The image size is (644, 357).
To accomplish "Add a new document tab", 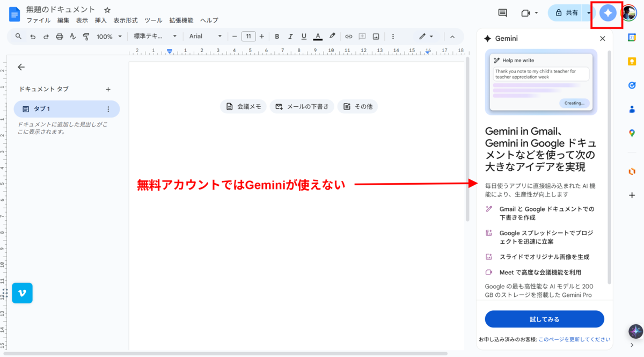I will pyautogui.click(x=108, y=89).
